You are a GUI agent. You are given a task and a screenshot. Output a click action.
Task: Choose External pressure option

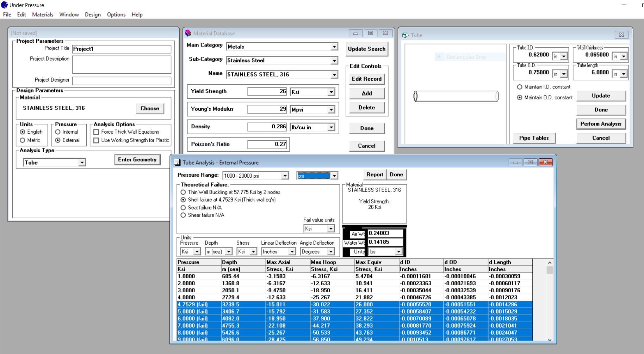coord(58,140)
